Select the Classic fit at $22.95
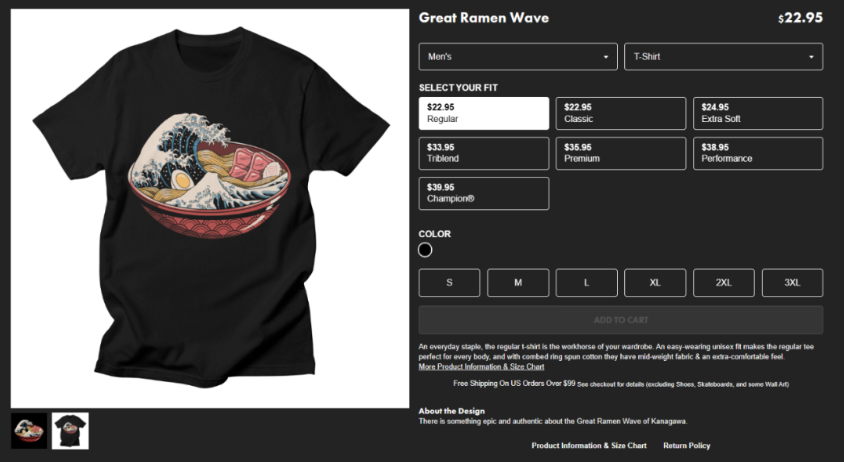The height and width of the screenshot is (462, 844). (x=621, y=113)
